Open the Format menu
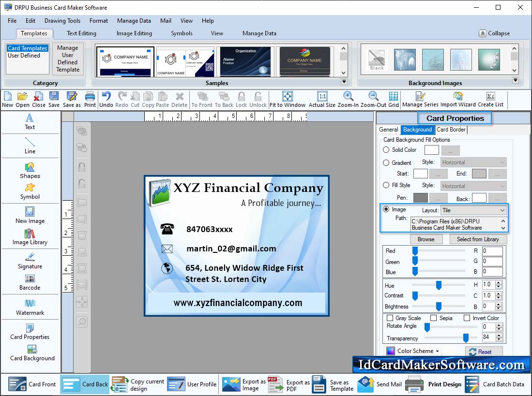 99,21
